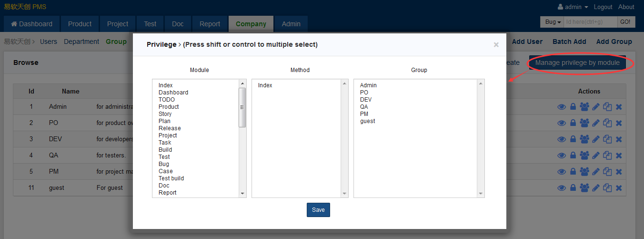Delete the PM group with X icon
The image size is (644, 239).
pos(619,172)
